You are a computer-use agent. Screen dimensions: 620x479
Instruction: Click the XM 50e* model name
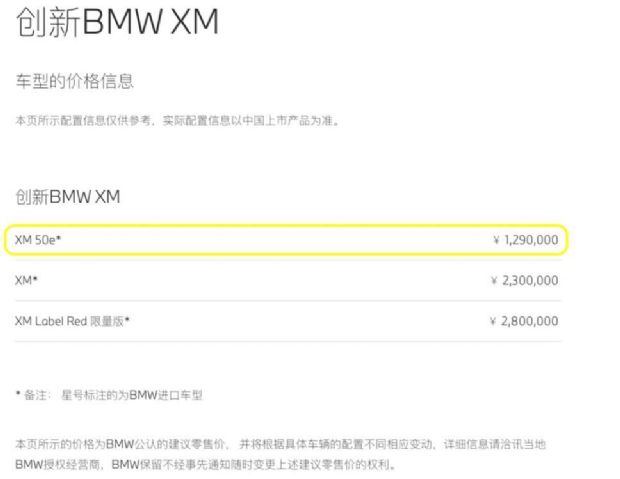(x=38, y=240)
